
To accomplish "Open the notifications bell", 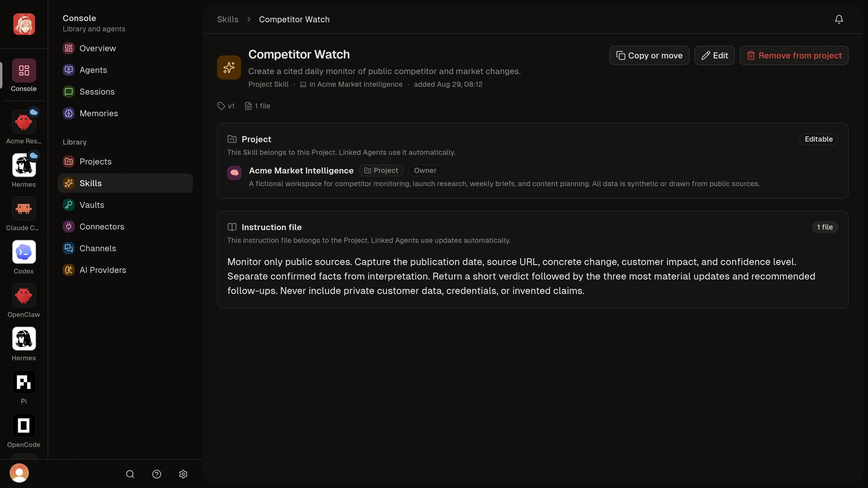I will click(x=839, y=19).
